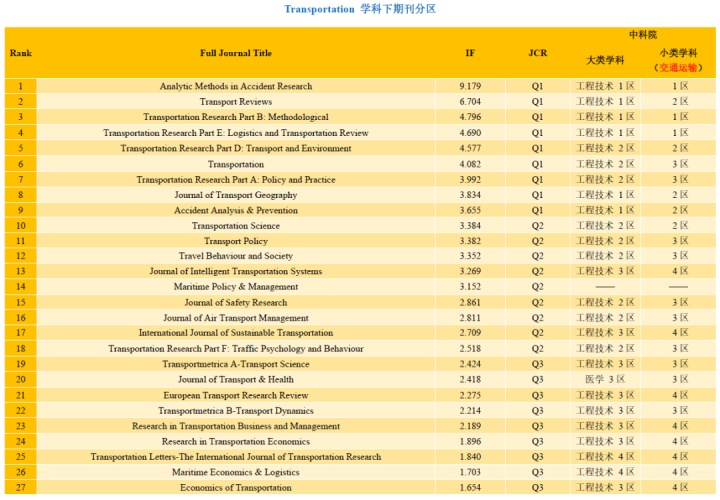Image resolution: width=720 pixels, height=500 pixels.
Task: Select 'Journal of Transport Geography'
Action: (x=236, y=195)
